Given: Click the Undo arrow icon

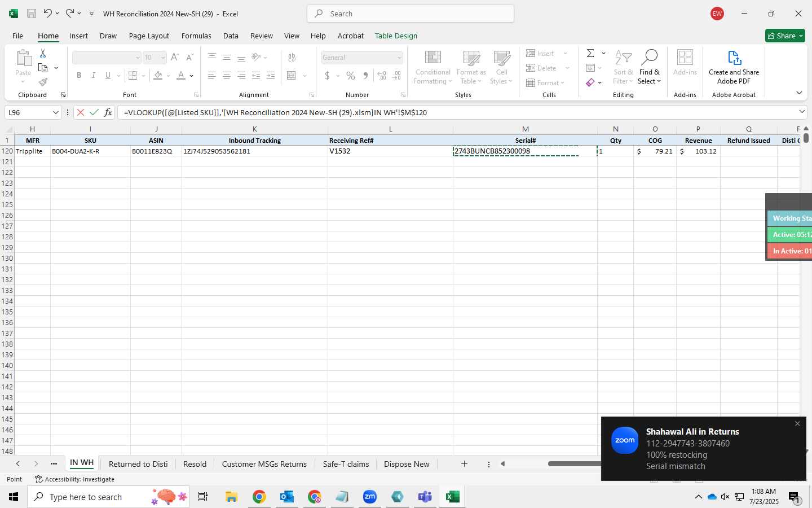Looking at the screenshot, I should click(x=47, y=14).
